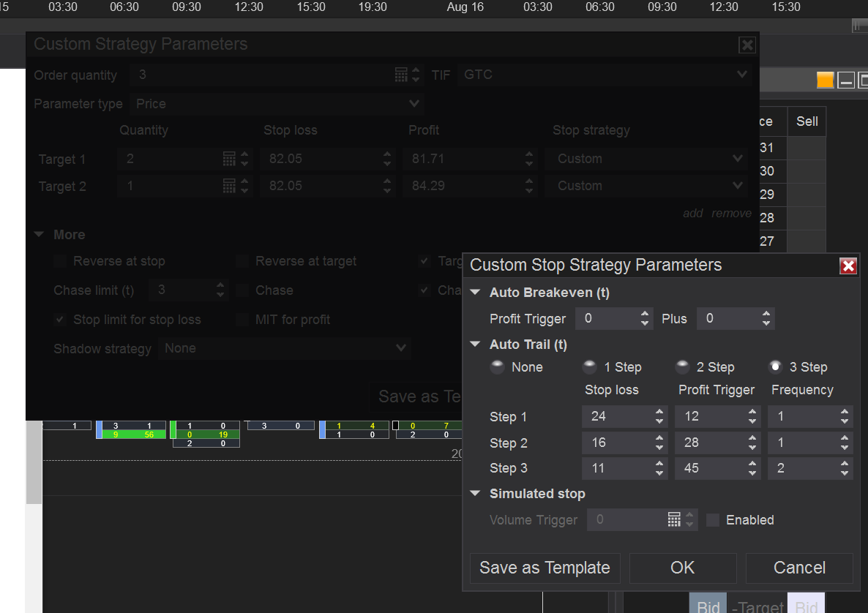Viewport: 868px width, 613px height.
Task: Toggle the Reverse at target checkbox
Action: click(242, 261)
